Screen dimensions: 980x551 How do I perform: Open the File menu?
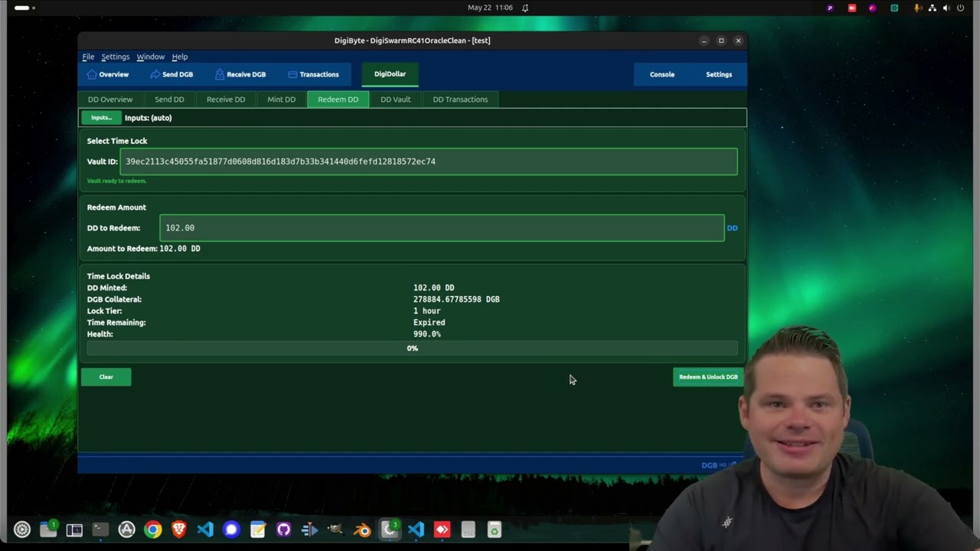88,57
